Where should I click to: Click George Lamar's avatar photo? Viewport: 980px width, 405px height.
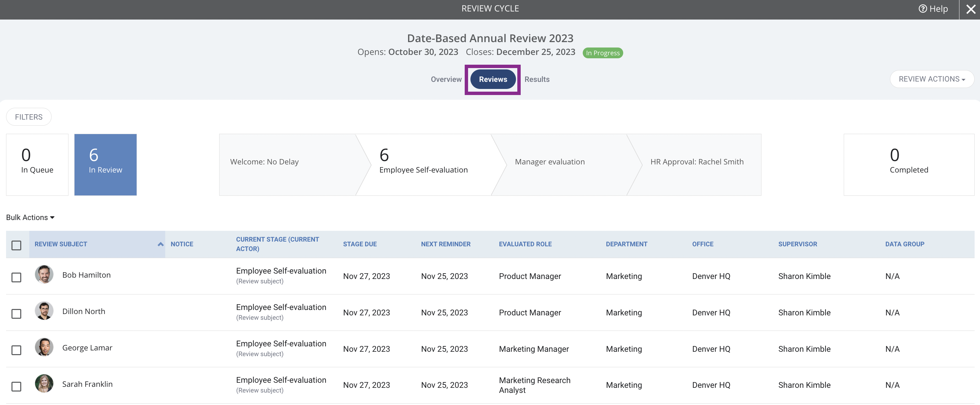pos(44,347)
